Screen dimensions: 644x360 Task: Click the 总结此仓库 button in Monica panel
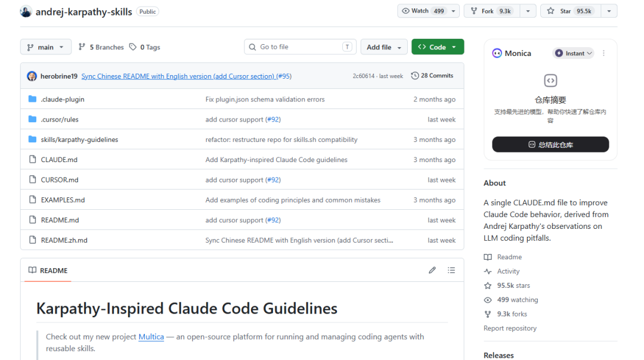[550, 144]
